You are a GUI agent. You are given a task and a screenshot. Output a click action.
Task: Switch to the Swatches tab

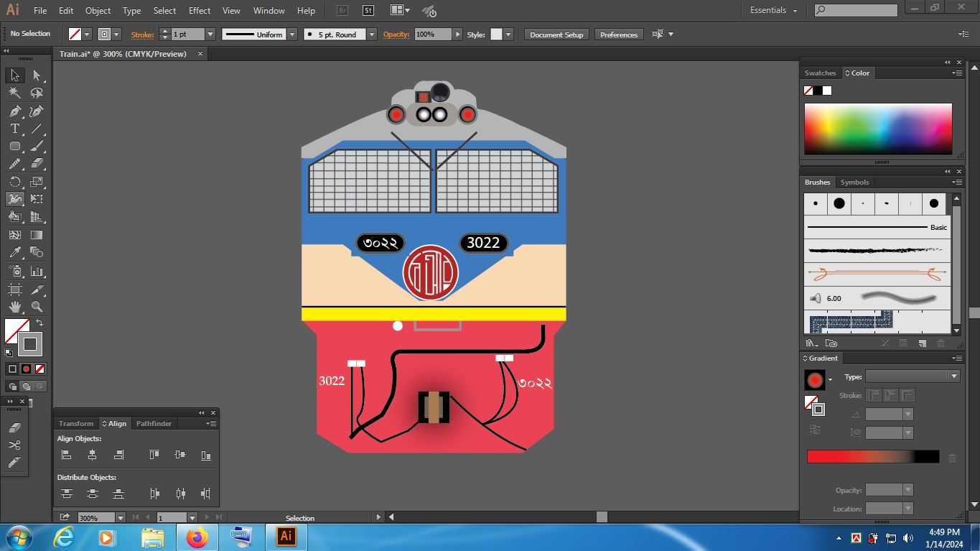click(820, 73)
